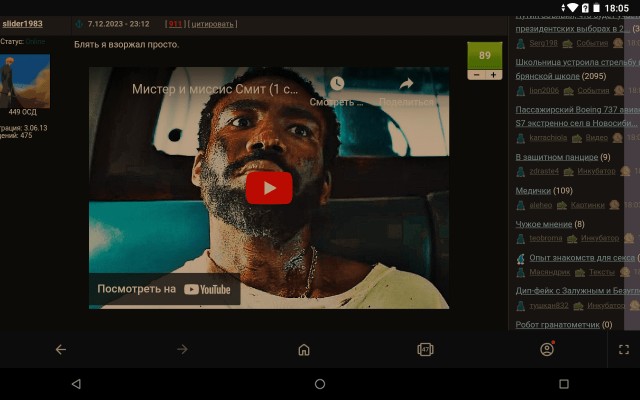Click the 'цитировать' quote link
The width and height of the screenshot is (640, 400).
[212, 24]
